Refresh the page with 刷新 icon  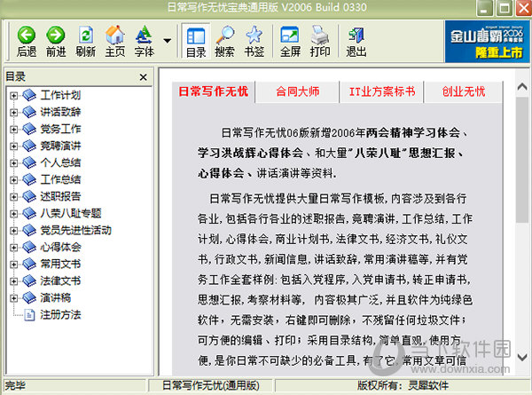click(x=85, y=35)
